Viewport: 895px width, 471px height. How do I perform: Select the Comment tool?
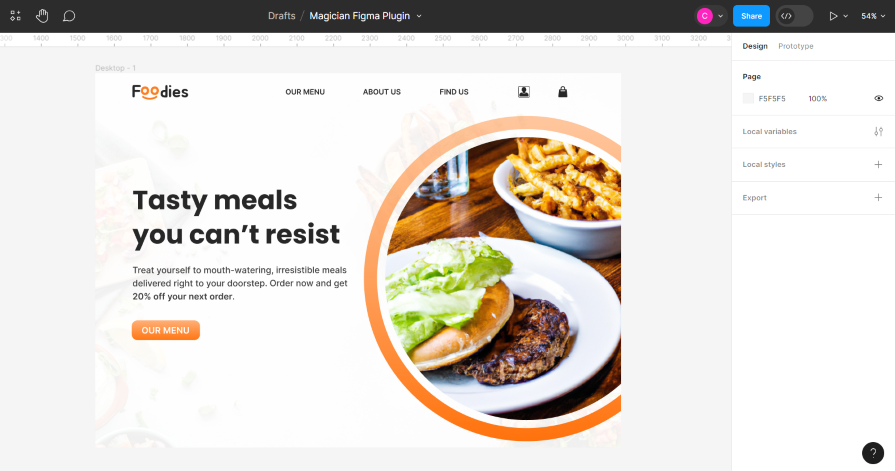point(68,16)
